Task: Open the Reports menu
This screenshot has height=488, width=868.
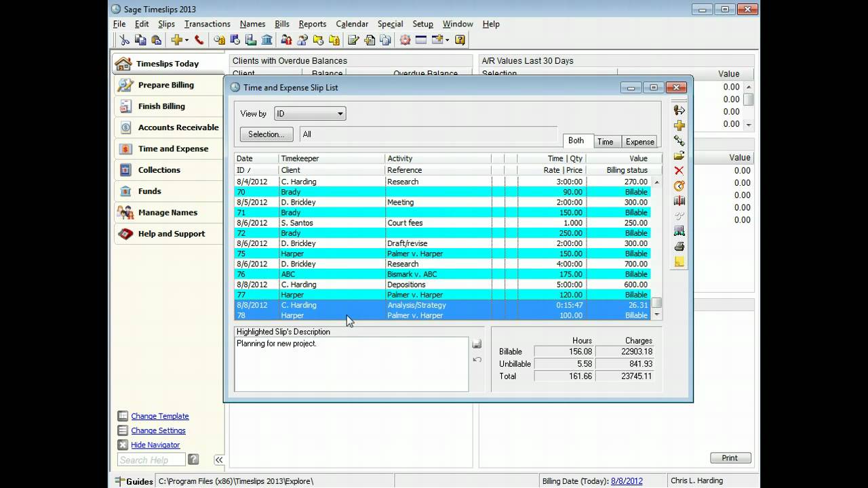Action: pyautogui.click(x=312, y=24)
